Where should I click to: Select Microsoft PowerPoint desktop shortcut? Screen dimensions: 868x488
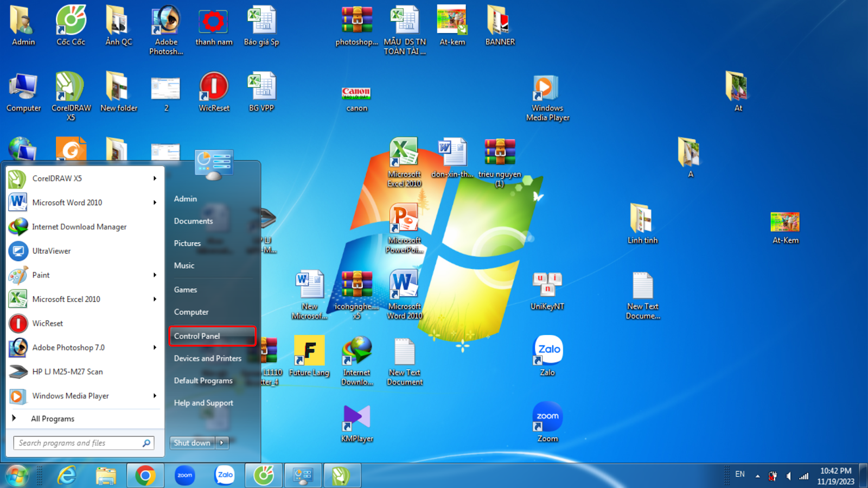pyautogui.click(x=404, y=229)
